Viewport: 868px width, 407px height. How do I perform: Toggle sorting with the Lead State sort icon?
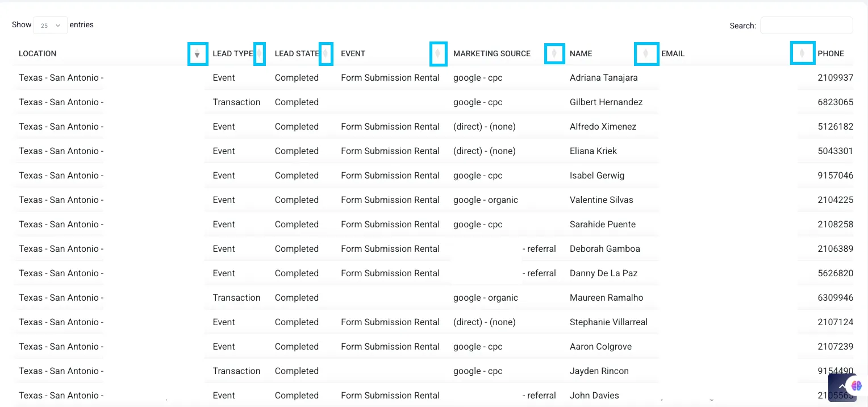[x=326, y=54]
